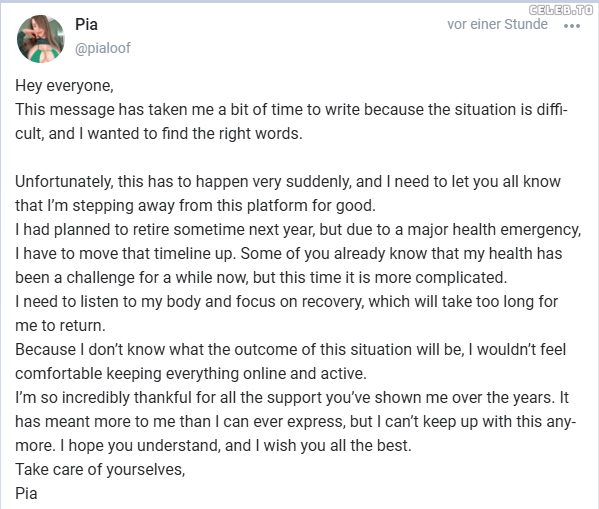The image size is (599, 509).
Task: Click the line 'I had planned to retire'
Action: click(x=298, y=230)
